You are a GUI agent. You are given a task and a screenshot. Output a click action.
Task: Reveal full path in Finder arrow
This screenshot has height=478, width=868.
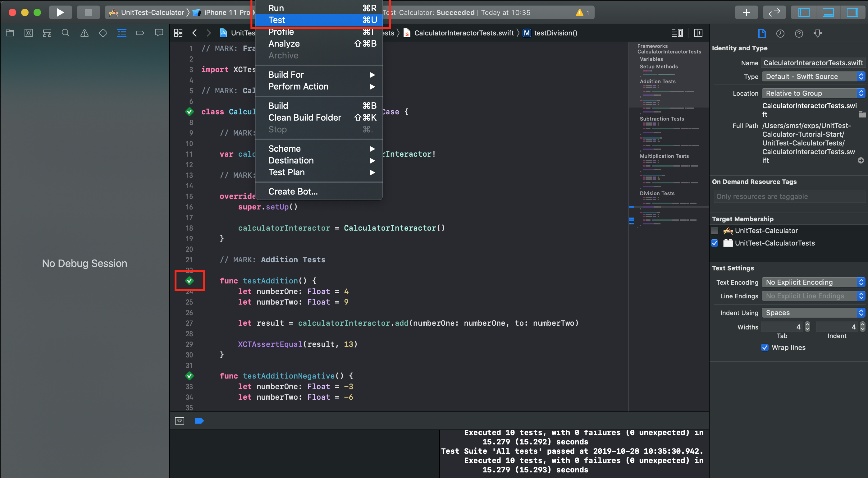(x=861, y=160)
